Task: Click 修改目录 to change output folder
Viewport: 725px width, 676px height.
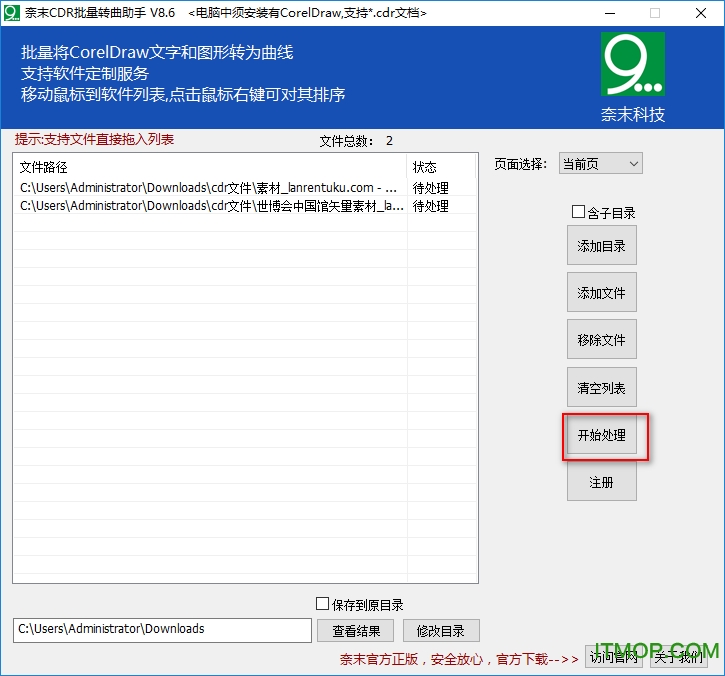Action: 440,630
